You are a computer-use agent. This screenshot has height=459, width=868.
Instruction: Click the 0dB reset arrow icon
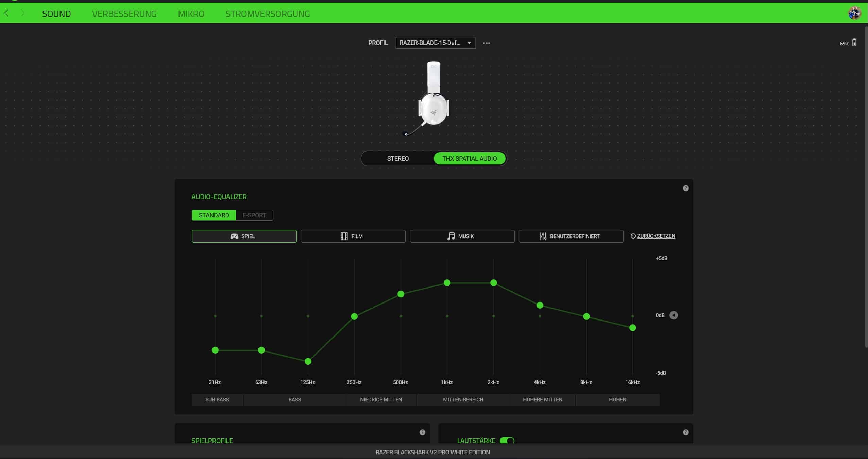pos(673,315)
